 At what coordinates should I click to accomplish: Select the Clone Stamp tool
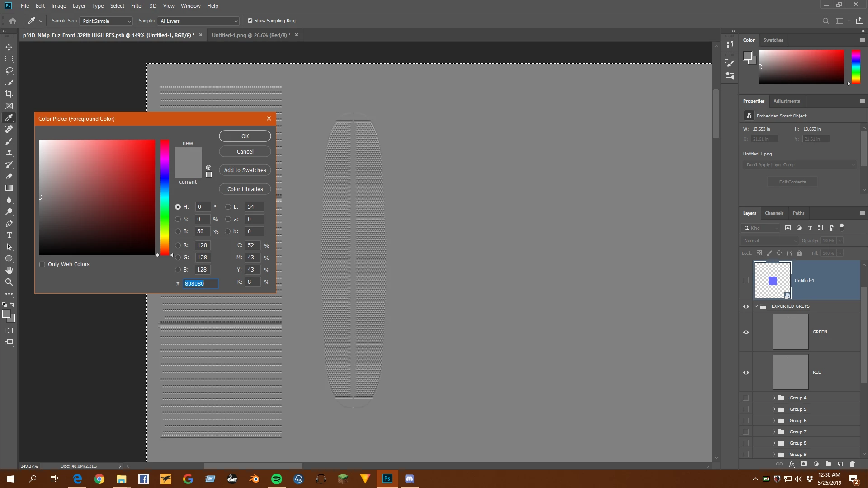tap(9, 153)
